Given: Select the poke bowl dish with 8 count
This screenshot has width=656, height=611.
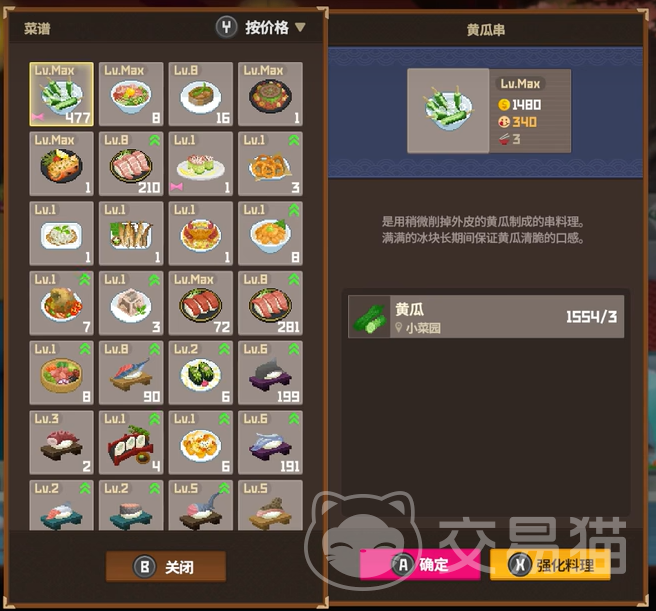Looking at the screenshot, I should (62, 373).
